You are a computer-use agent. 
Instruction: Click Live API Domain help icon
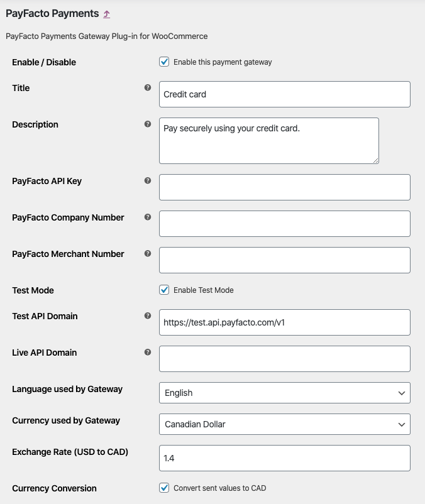click(x=148, y=353)
